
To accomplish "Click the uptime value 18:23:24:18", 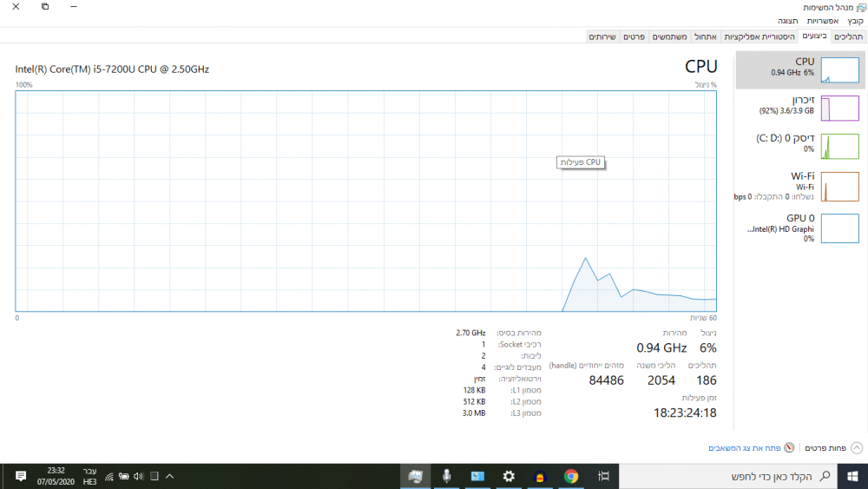I will pyautogui.click(x=685, y=413).
